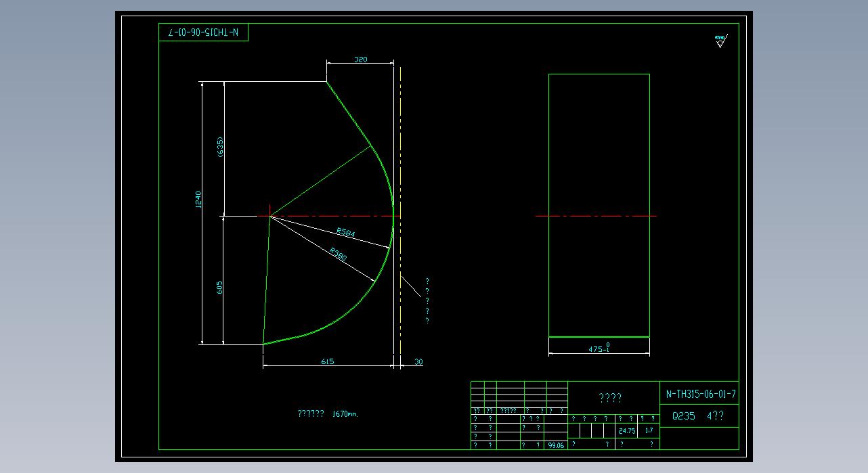The height and width of the screenshot is (473, 868).
Task: Select the 1240 vertical dimension text
Action: [198, 200]
